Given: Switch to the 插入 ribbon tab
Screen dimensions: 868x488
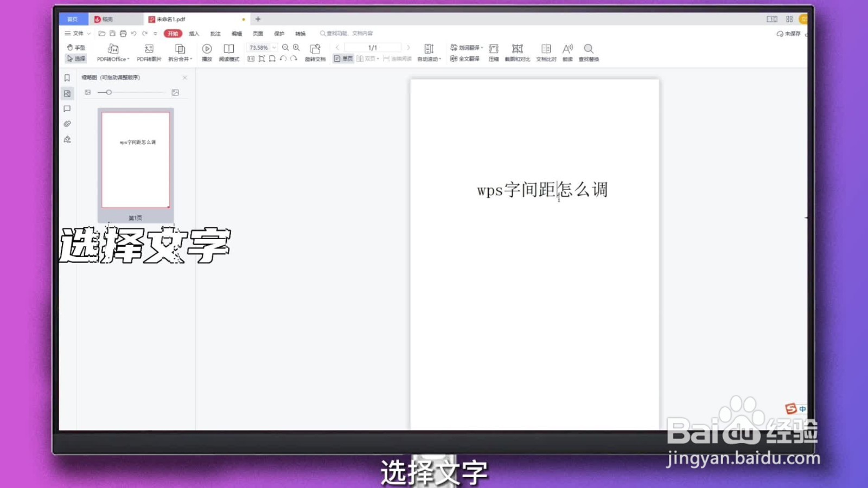Looking at the screenshot, I should pyautogui.click(x=194, y=33).
